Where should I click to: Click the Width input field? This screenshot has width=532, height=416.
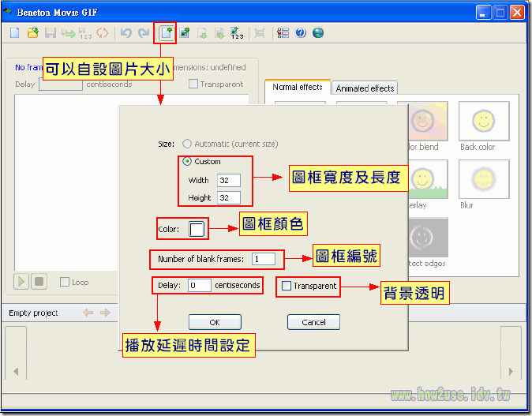coord(229,180)
